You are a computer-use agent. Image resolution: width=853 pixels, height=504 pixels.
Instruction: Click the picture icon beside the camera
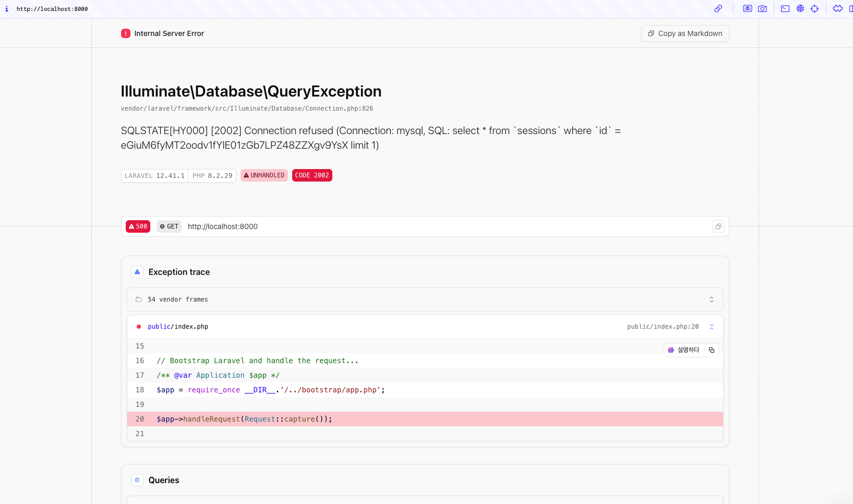748,8
